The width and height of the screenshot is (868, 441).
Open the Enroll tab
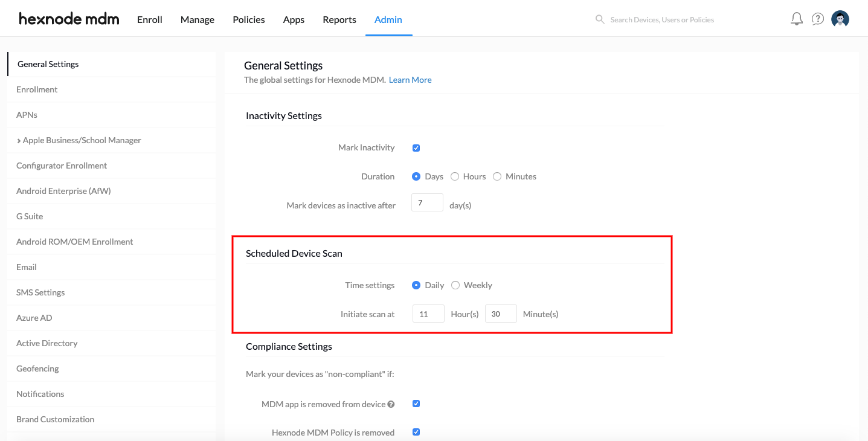pyautogui.click(x=150, y=19)
